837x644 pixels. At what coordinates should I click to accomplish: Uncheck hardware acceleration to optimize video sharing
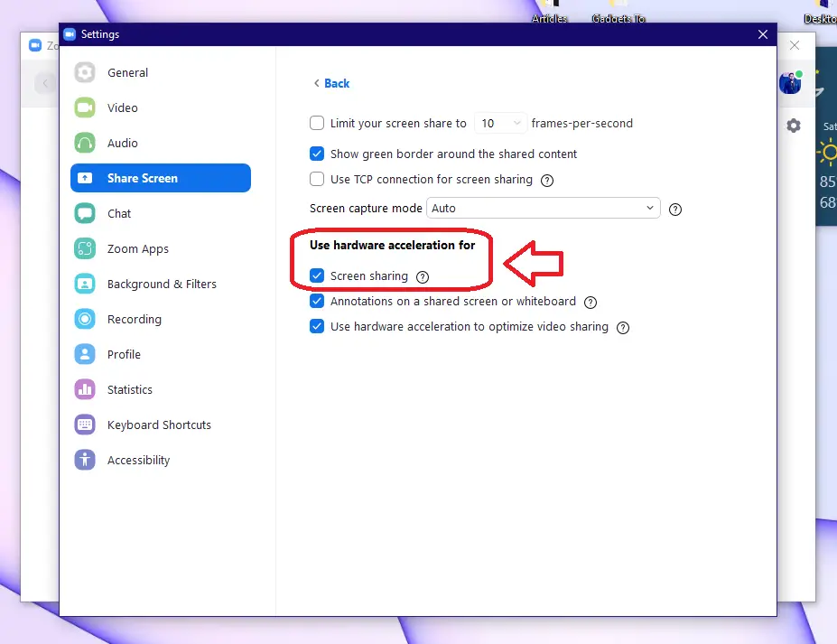[x=317, y=326]
